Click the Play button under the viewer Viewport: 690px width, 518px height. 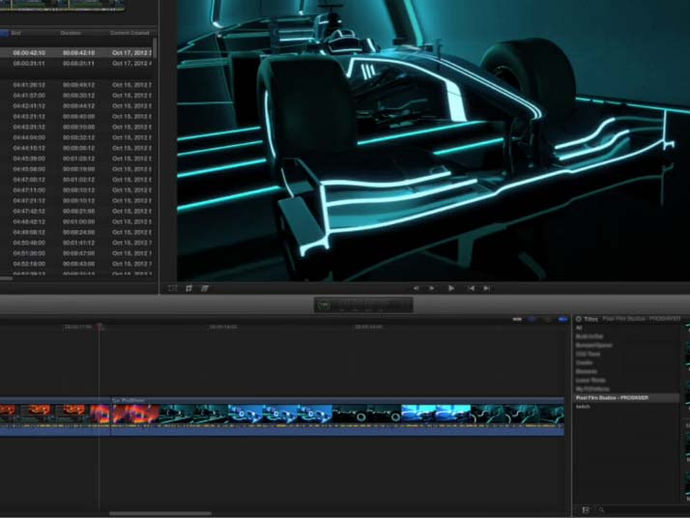click(451, 288)
